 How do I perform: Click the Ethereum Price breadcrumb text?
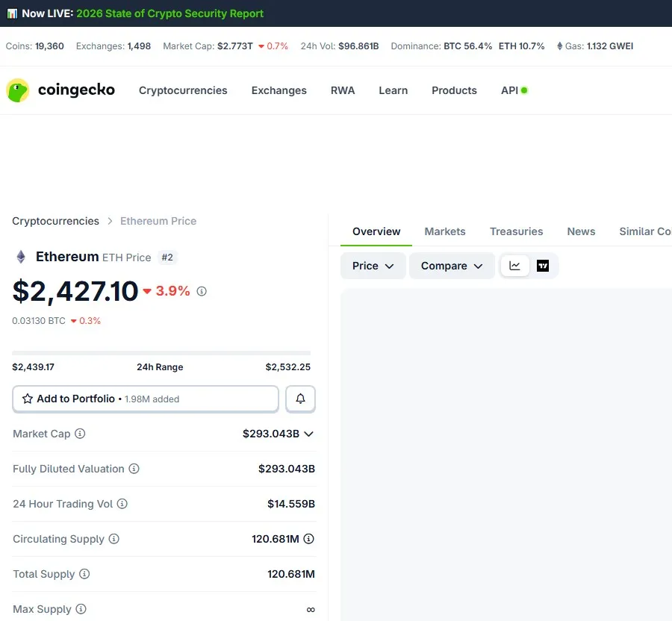pyautogui.click(x=158, y=221)
